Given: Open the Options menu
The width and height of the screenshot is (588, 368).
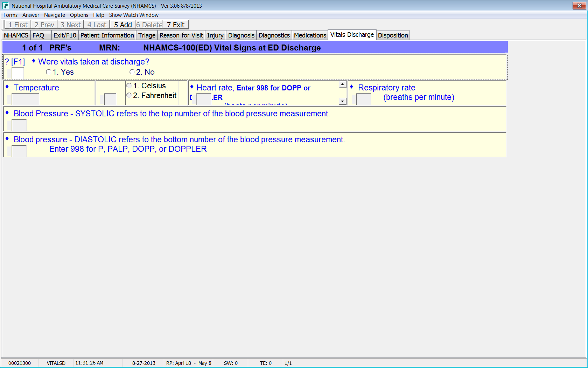Looking at the screenshot, I should pos(79,15).
